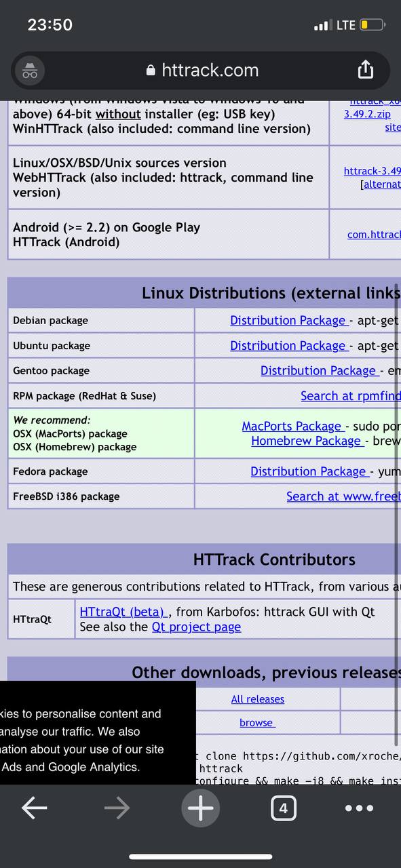
Task: Tap the battery icon in status bar
Action: click(x=373, y=25)
